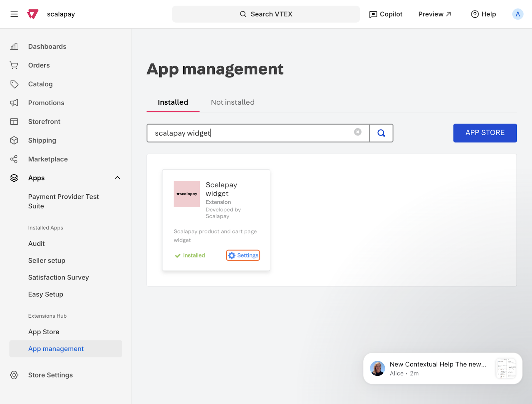Open store Preview in new tab
532x404 pixels.
point(435,14)
